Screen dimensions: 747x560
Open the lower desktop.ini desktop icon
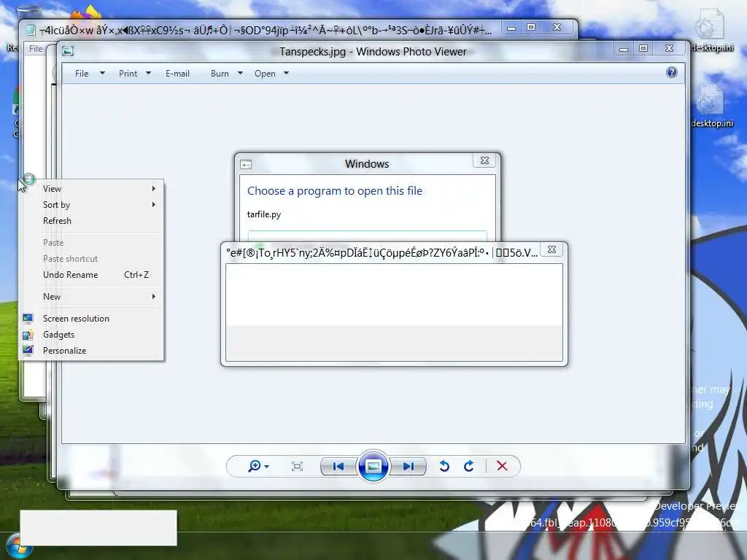pyautogui.click(x=711, y=106)
